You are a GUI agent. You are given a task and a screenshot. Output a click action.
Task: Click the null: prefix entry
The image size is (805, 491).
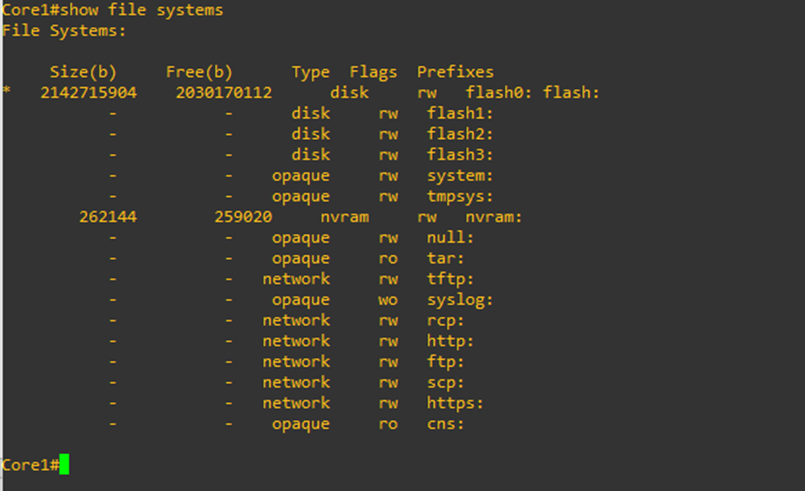(x=450, y=238)
